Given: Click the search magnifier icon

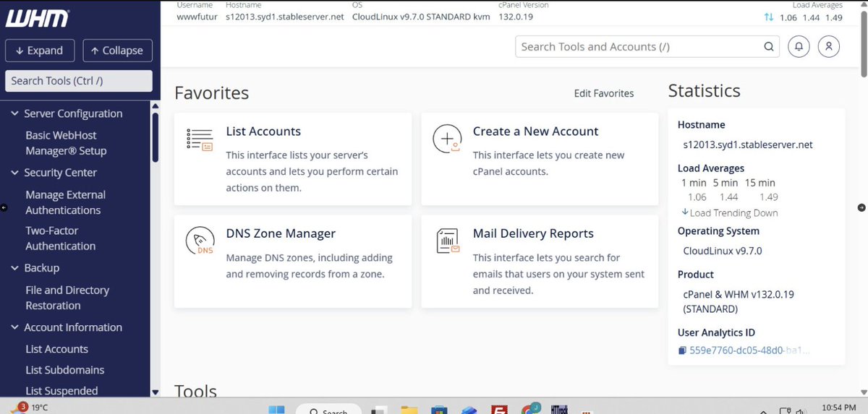Looking at the screenshot, I should [x=769, y=47].
